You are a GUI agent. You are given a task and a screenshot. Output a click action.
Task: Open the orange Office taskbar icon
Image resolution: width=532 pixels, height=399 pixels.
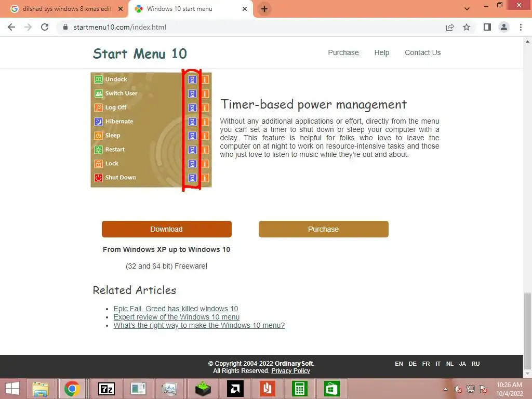click(x=268, y=389)
